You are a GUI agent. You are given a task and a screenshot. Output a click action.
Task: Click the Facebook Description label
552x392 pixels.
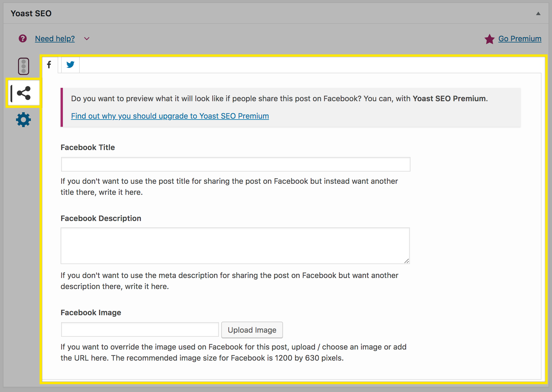[101, 218]
